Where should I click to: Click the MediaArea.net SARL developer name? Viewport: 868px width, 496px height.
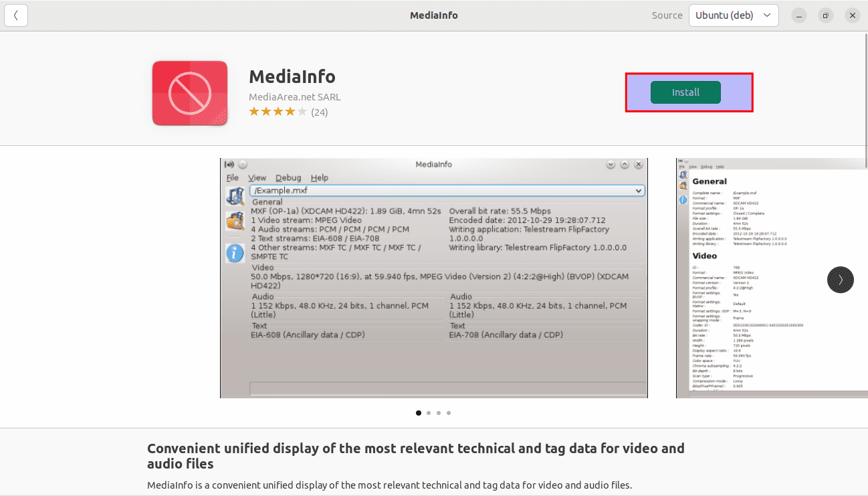(x=295, y=97)
